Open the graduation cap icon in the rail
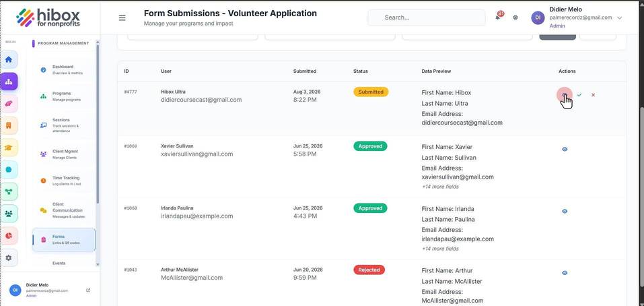This screenshot has width=644, height=306. 9,148
